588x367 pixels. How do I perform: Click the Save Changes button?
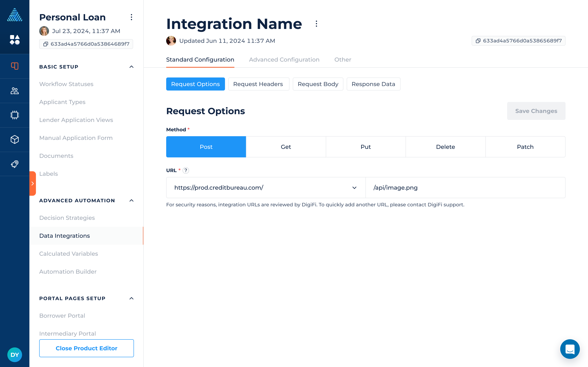[536, 111]
